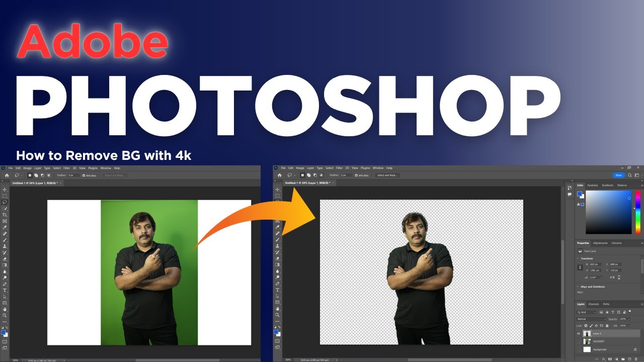
Task: Toggle lock transparent pixels in Layers panel
Action: 586,326
